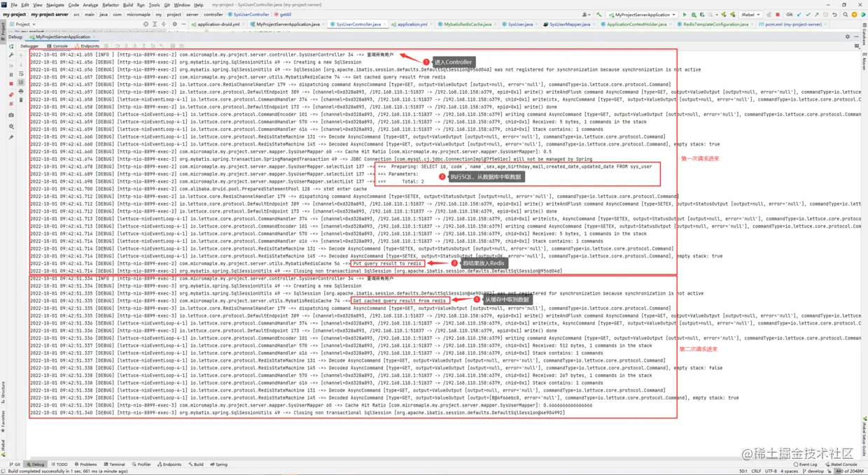868x475 pixels.
Task: Run with coverage icon
Action: pyautogui.click(x=703, y=14)
